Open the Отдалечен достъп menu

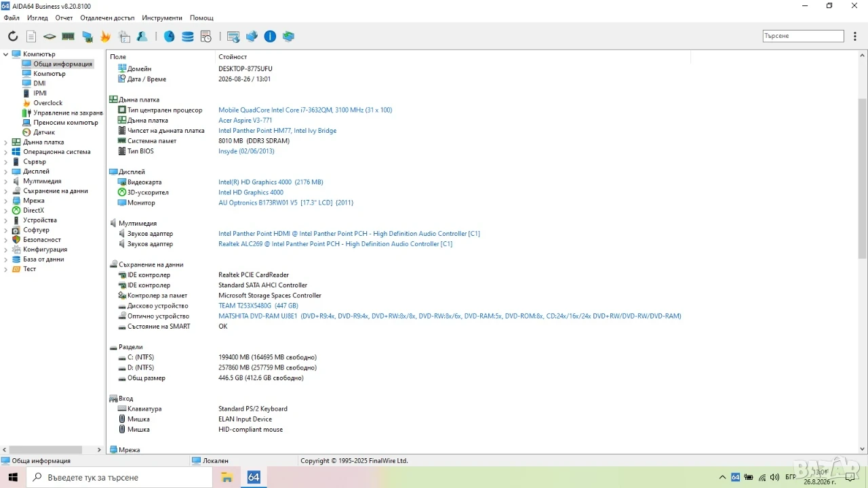point(107,18)
